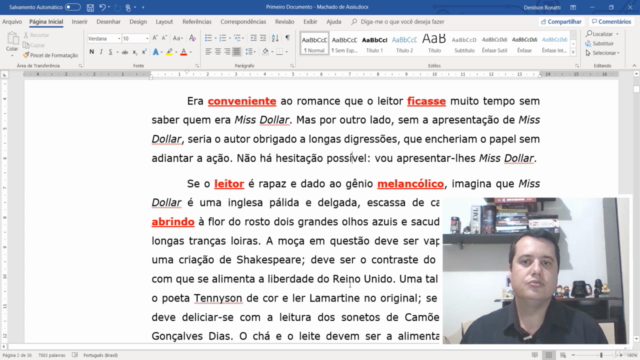
Task: Click the borders icon
Action: (x=280, y=52)
